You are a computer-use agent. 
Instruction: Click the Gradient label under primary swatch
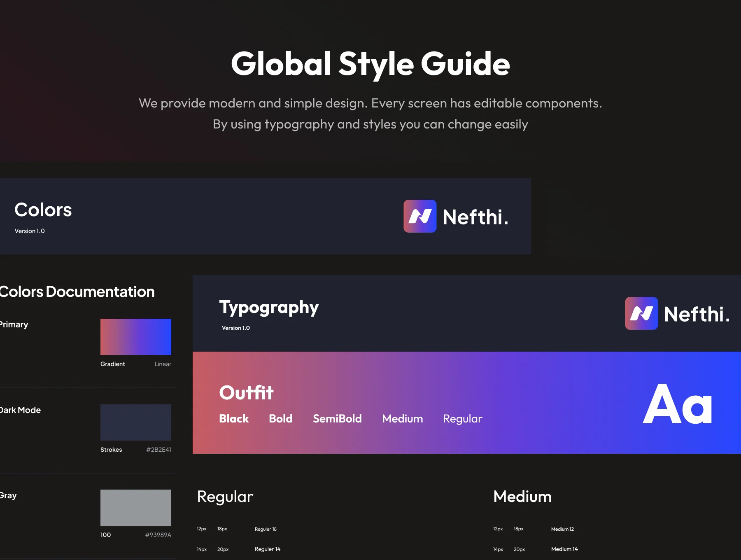pos(113,364)
